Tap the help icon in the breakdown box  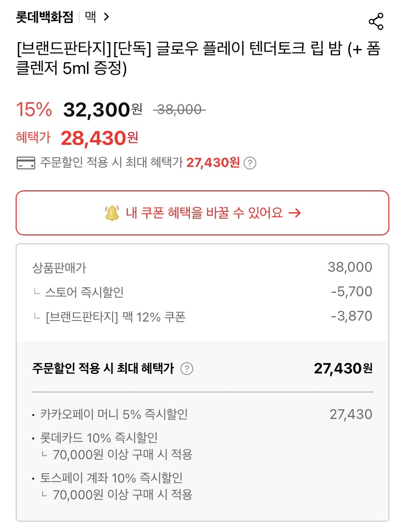[186, 369]
